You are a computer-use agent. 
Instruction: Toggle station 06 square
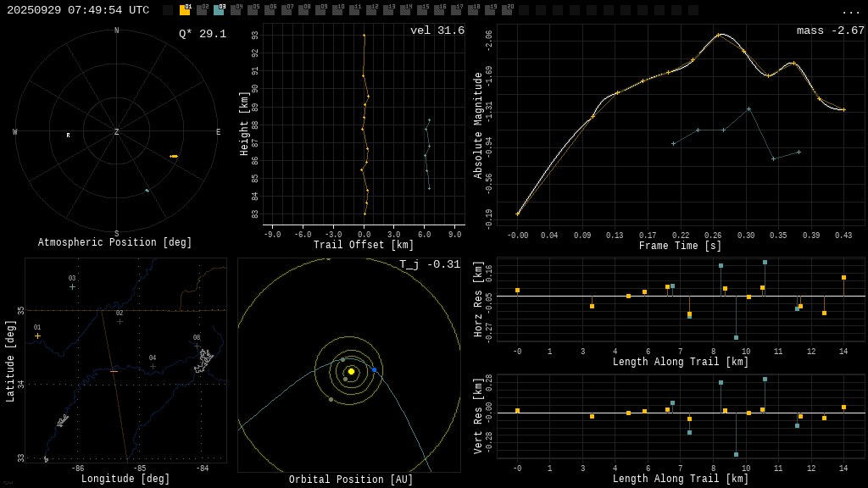click(270, 10)
